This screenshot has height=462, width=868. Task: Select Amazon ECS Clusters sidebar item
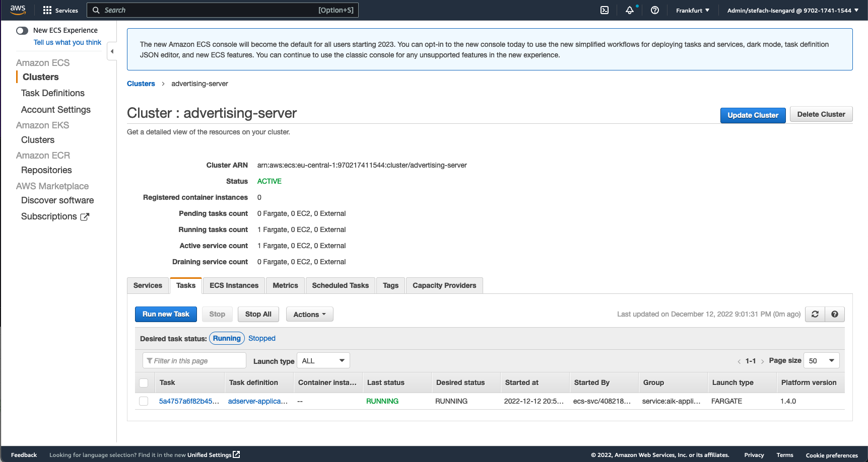click(41, 77)
